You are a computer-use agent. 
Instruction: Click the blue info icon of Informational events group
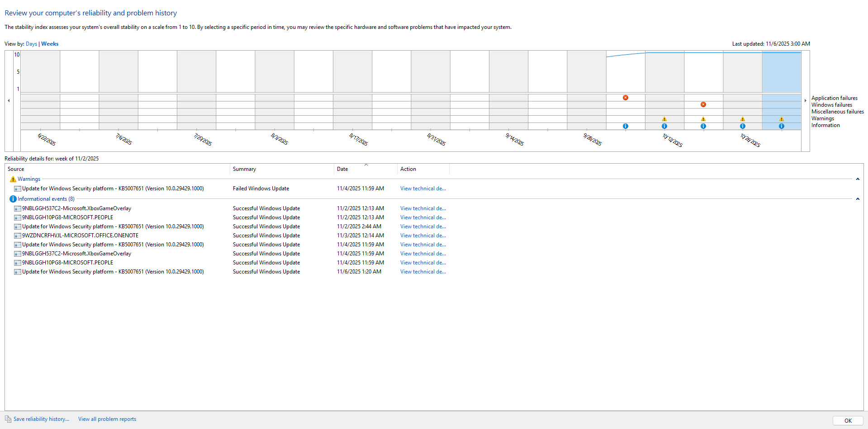pos(13,199)
